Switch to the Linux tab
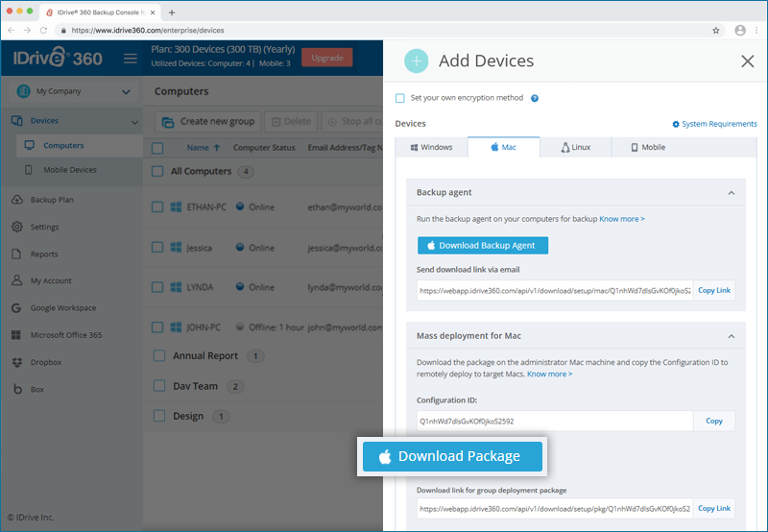The width and height of the screenshot is (768, 532). (575, 148)
